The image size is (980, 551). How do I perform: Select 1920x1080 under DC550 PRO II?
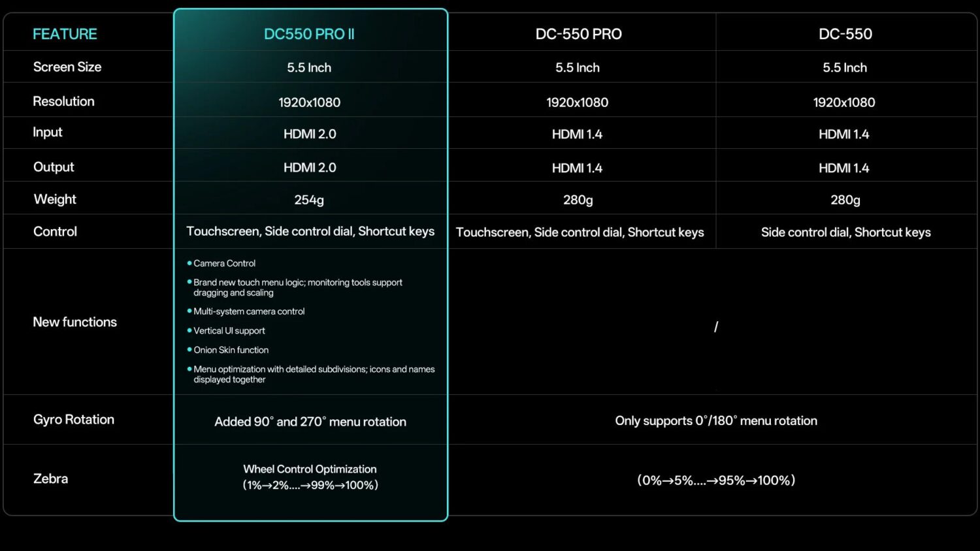click(309, 102)
